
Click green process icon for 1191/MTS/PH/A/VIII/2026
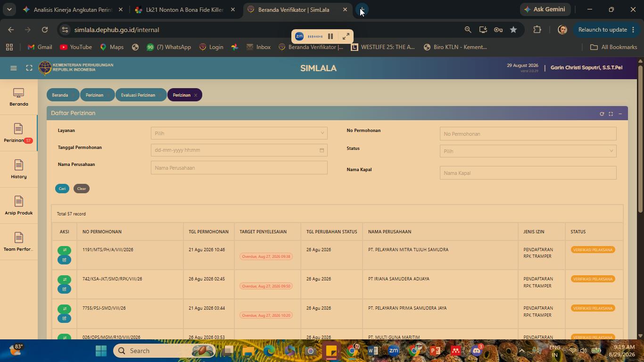(64, 250)
